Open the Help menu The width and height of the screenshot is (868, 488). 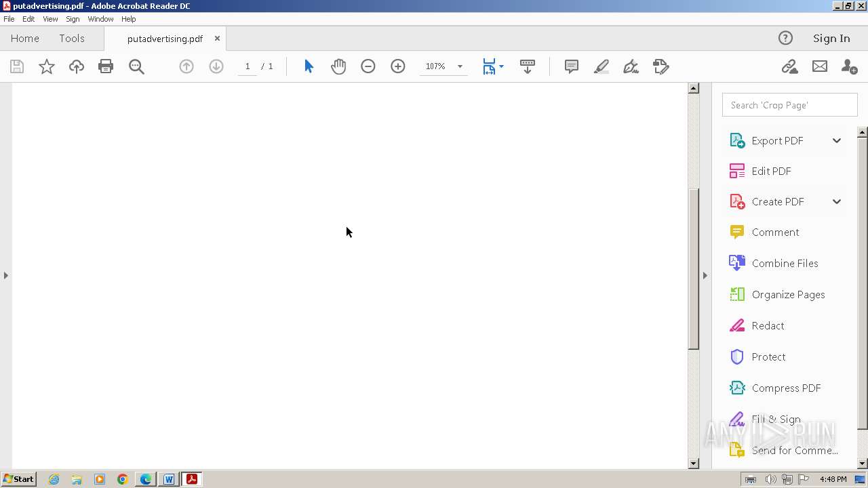128,19
